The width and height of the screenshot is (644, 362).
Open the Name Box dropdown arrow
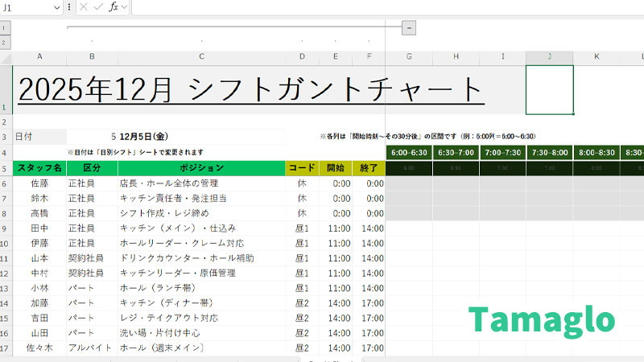coord(56,7)
